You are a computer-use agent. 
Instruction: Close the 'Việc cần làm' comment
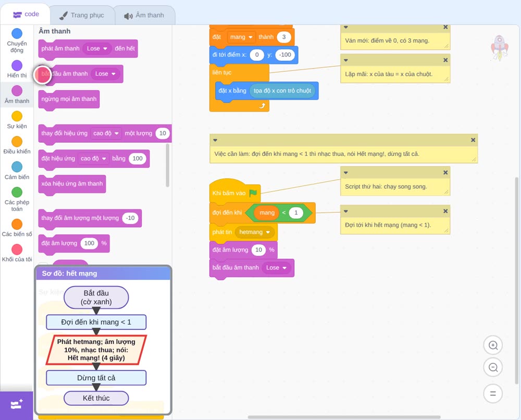point(473,140)
